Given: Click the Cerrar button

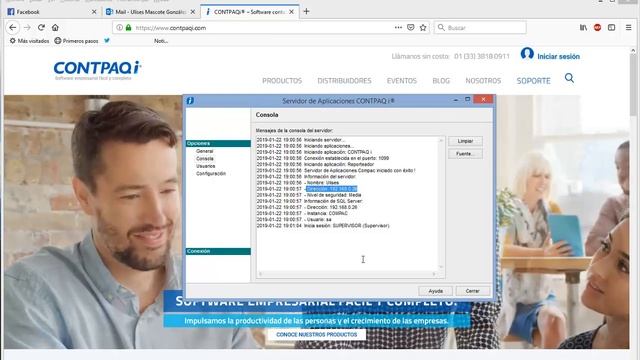Looking at the screenshot, I should [x=473, y=291].
